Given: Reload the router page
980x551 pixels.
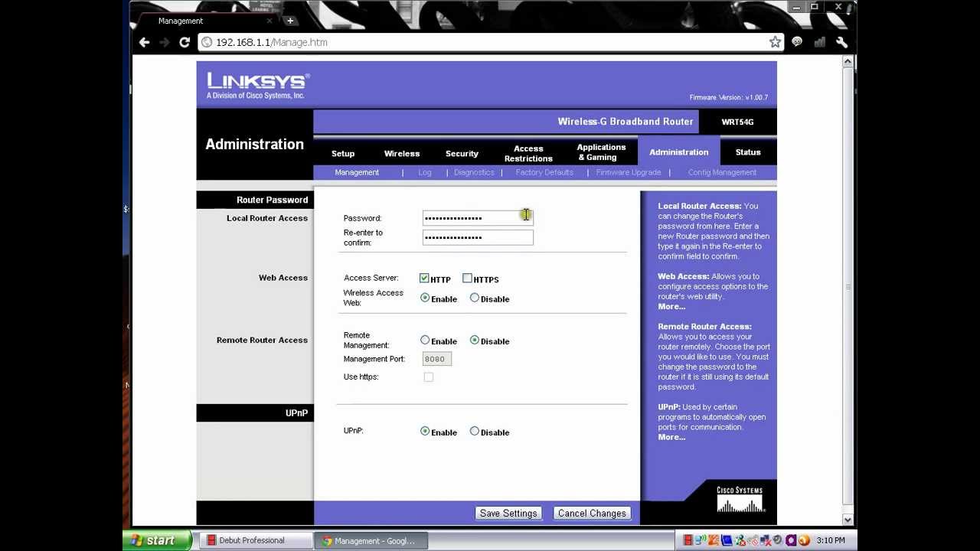Looking at the screenshot, I should (185, 42).
